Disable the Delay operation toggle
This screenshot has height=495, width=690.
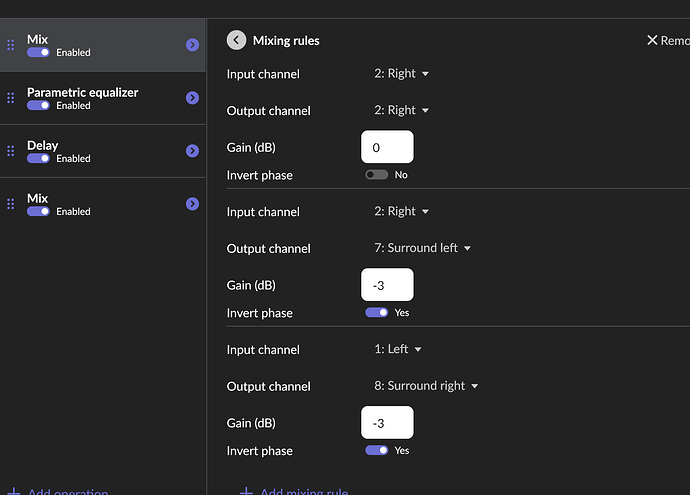pyautogui.click(x=38, y=158)
